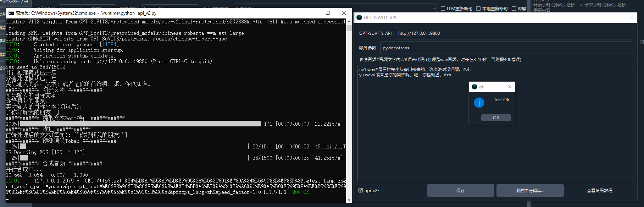Click the 保存 save button

coord(460,191)
